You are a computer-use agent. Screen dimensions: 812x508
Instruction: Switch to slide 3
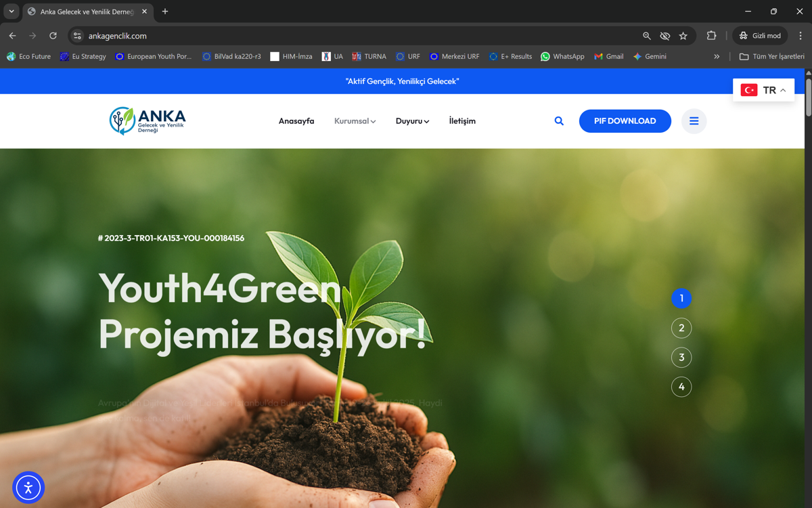pos(681,358)
